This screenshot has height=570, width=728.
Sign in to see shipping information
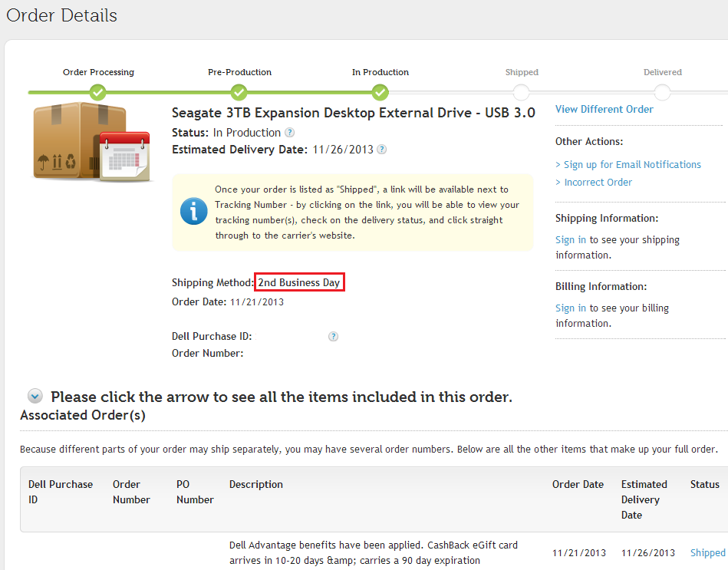tap(571, 240)
